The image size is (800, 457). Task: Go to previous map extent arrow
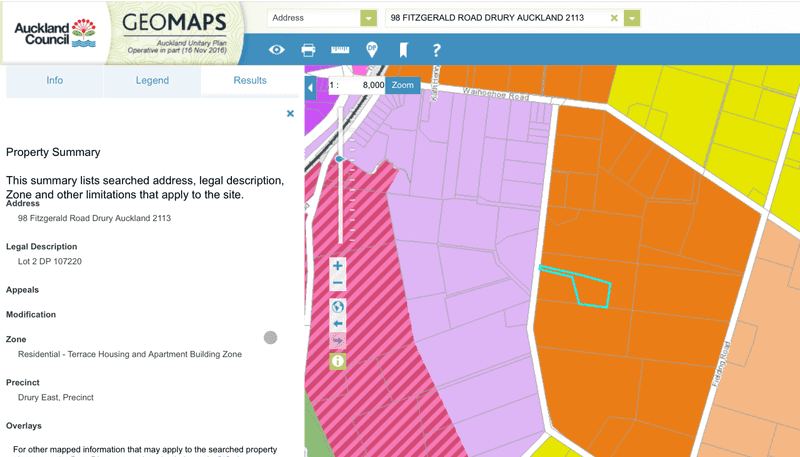(x=337, y=324)
